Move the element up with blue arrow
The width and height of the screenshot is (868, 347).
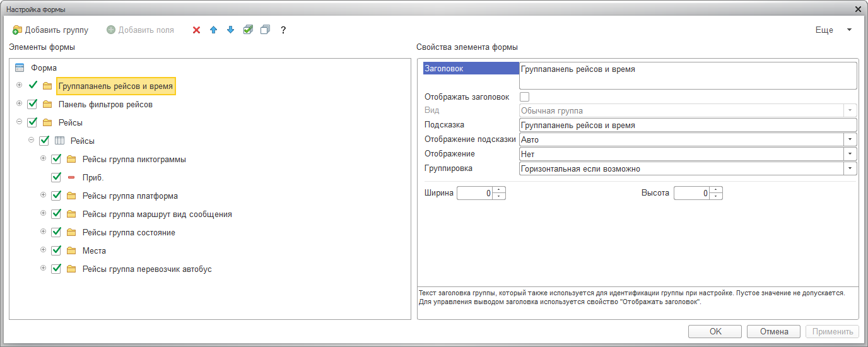click(213, 30)
